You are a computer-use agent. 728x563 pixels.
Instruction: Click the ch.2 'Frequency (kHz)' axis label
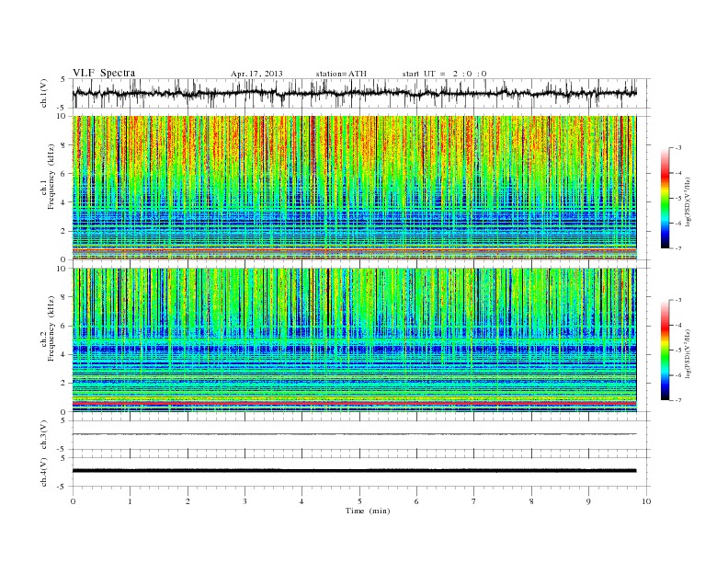(51, 329)
